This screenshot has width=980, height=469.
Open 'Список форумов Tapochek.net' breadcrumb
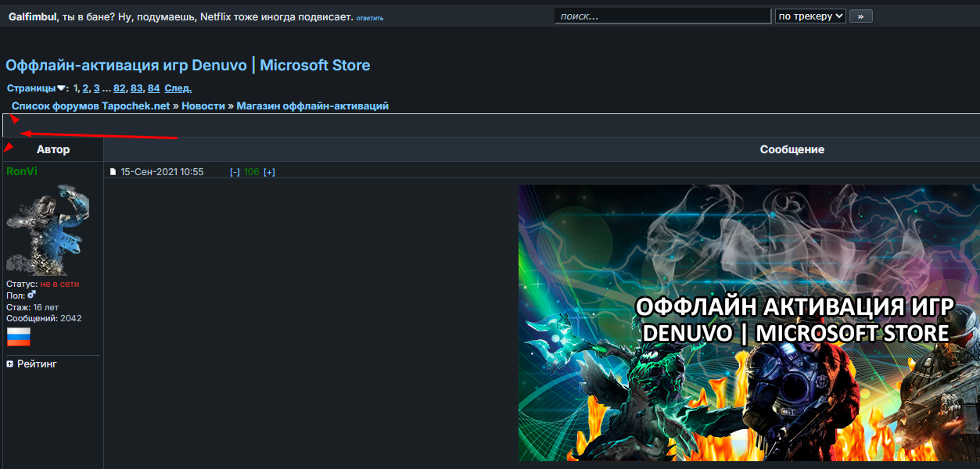[91, 106]
